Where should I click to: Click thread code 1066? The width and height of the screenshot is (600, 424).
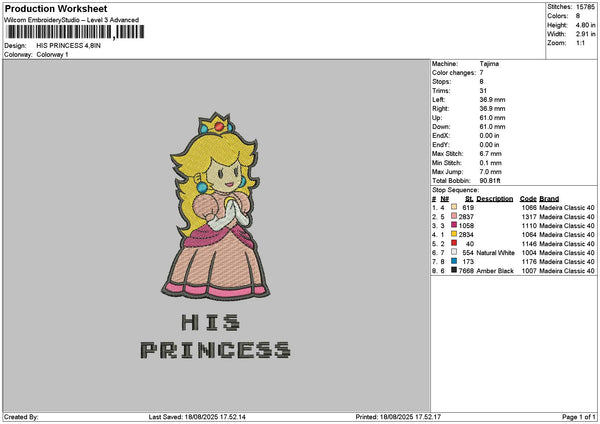click(x=529, y=207)
